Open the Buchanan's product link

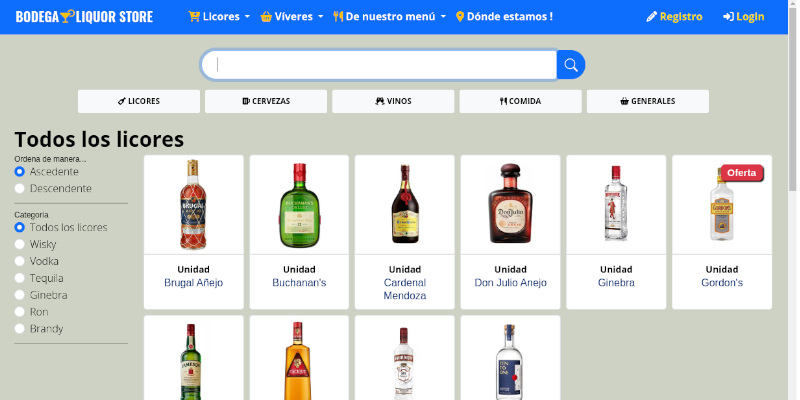pos(299,283)
